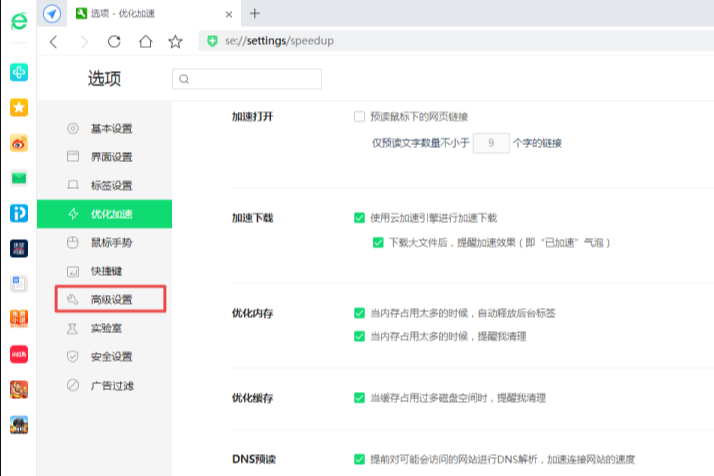Click the options search box

pos(247,79)
